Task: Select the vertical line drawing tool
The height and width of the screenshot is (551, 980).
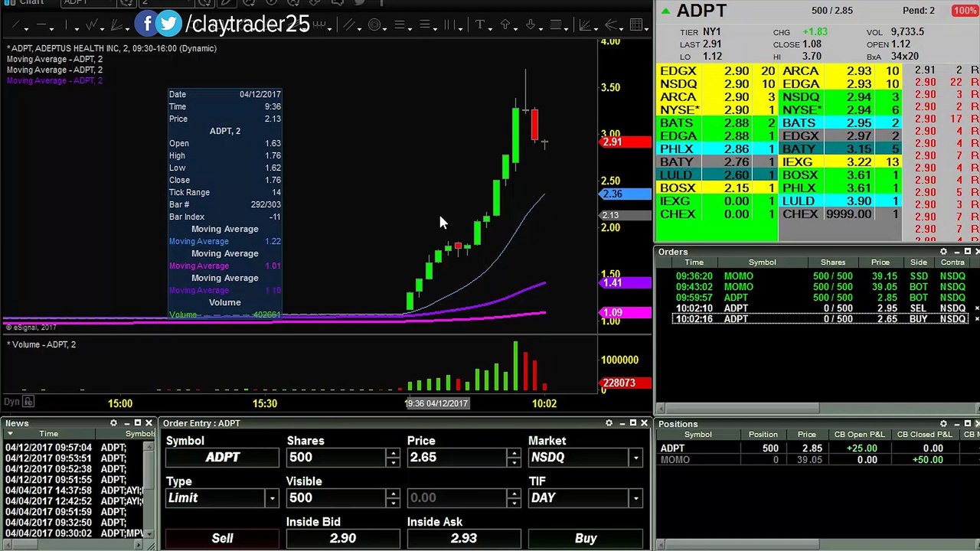Action: point(67,26)
